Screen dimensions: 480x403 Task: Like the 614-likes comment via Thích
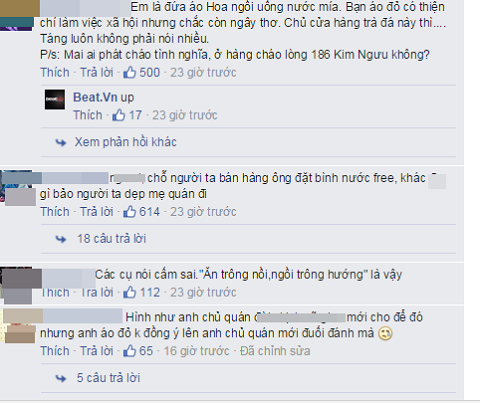click(55, 212)
